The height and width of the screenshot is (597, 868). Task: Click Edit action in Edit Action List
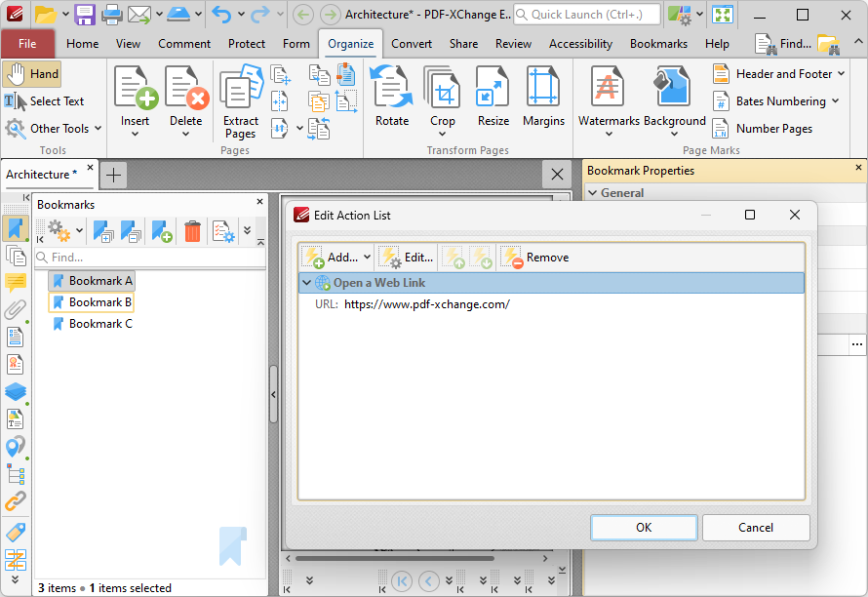pos(406,258)
